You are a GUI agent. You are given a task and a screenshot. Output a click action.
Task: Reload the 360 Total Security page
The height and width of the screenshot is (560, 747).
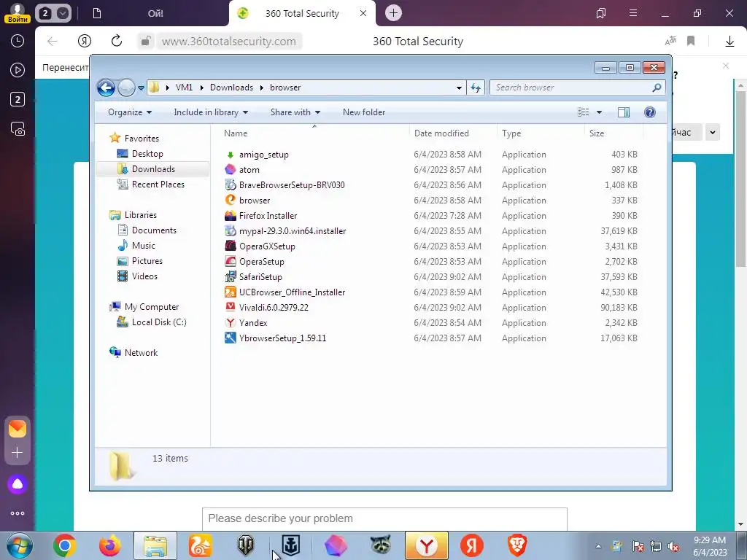tap(117, 41)
